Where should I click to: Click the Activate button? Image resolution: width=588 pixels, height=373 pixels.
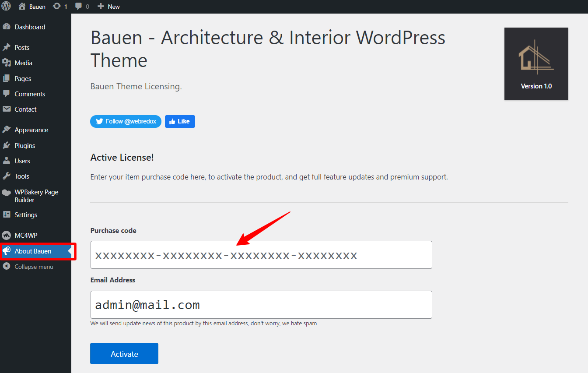(x=124, y=354)
